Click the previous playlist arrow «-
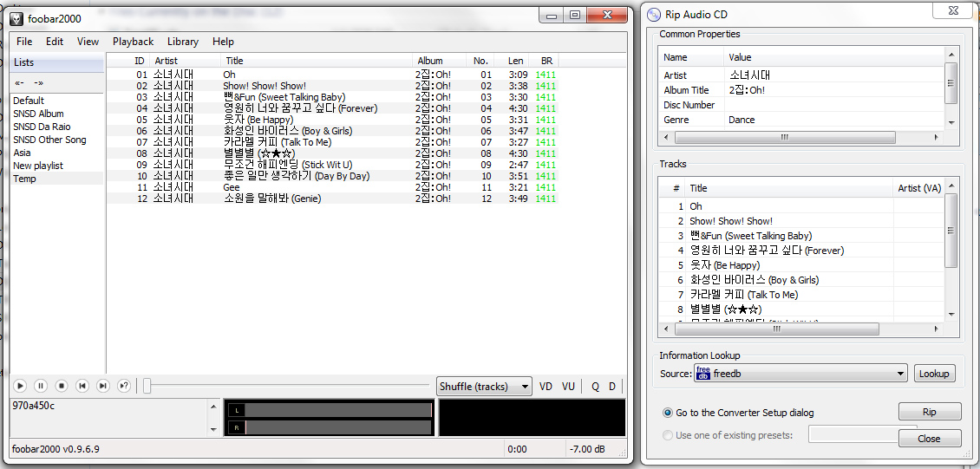This screenshot has height=469, width=980. [20, 82]
